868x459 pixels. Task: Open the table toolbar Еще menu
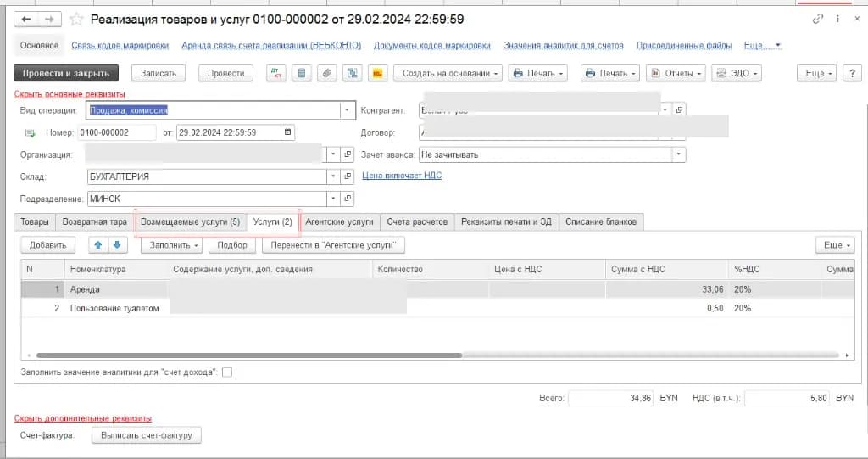[x=835, y=245]
